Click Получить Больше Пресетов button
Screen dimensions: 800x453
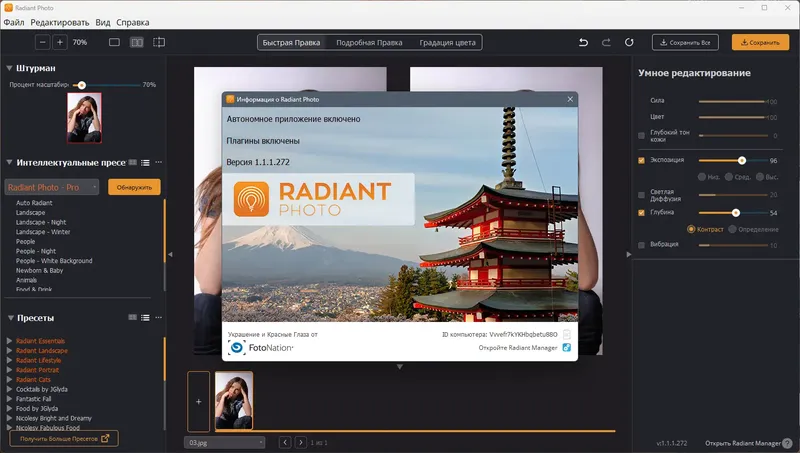(64, 438)
